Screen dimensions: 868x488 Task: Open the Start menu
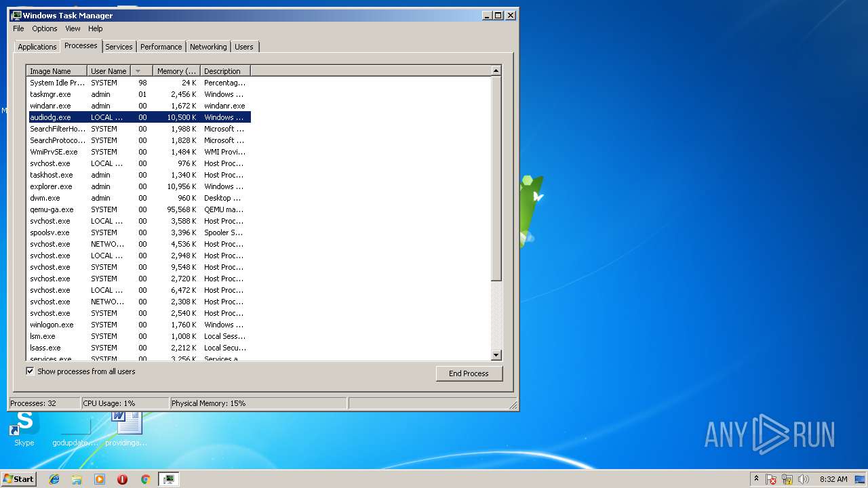click(18, 479)
